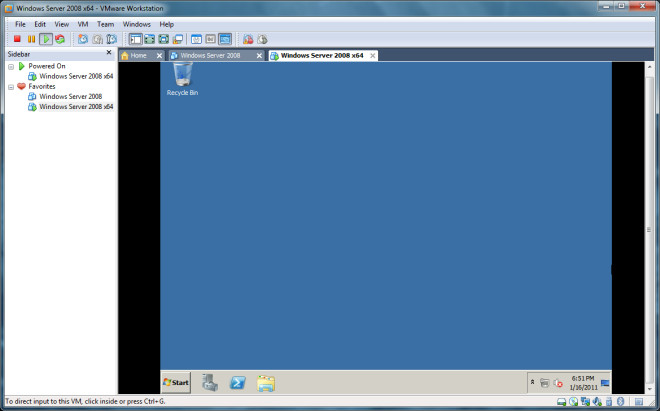Select Windows Server 2008 x64 under Favorites

(76, 107)
